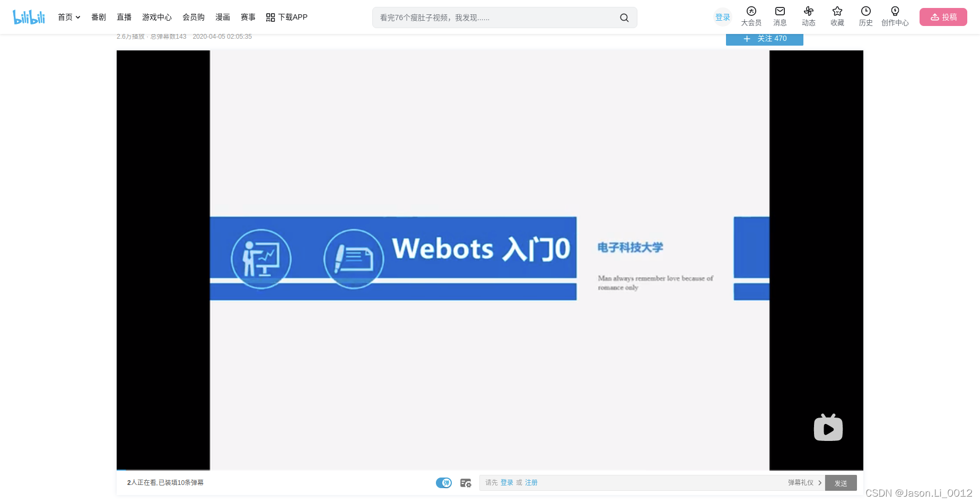Toggle the danmaku 弹 switch
The width and height of the screenshot is (980, 503).
point(444,483)
